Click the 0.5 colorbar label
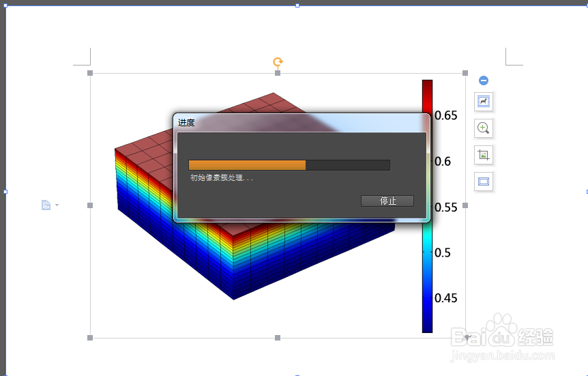The image size is (588, 376). (x=443, y=252)
